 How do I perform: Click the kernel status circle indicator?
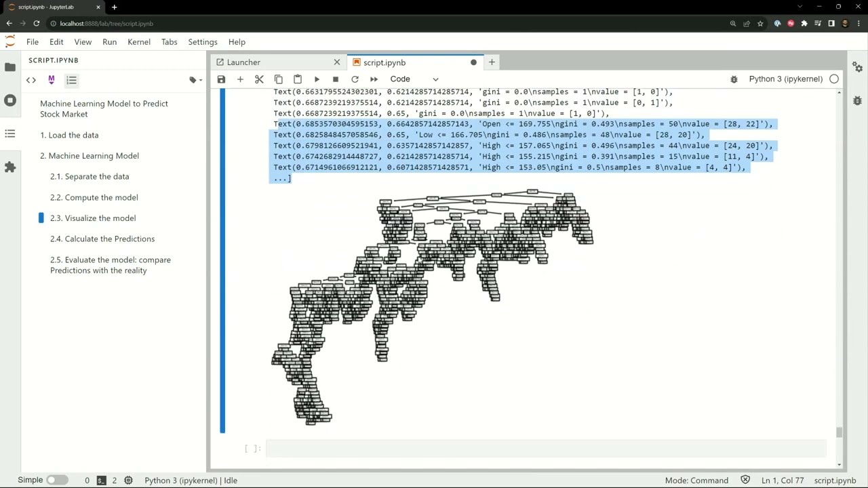[834, 79]
